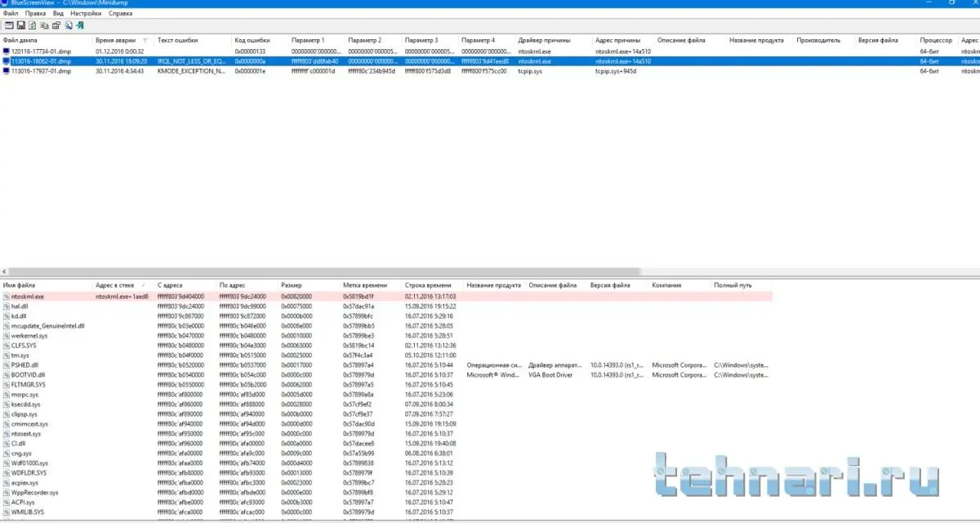Click the Refresh toolbar icon
The image size is (980, 523).
click(33, 25)
